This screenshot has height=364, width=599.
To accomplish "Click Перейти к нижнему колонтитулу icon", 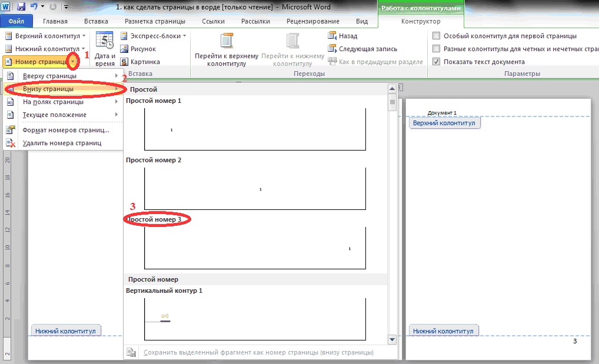I will (x=292, y=41).
